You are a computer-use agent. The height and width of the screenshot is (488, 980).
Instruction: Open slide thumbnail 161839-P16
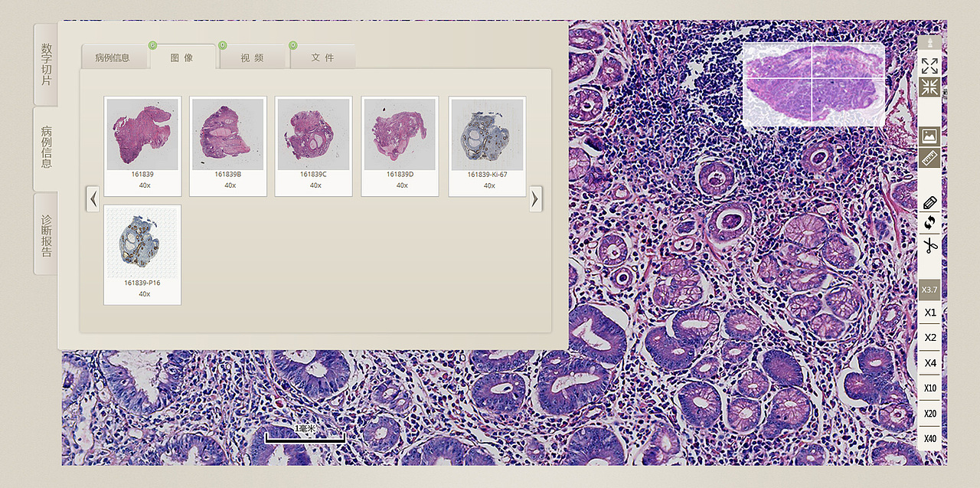(142, 254)
